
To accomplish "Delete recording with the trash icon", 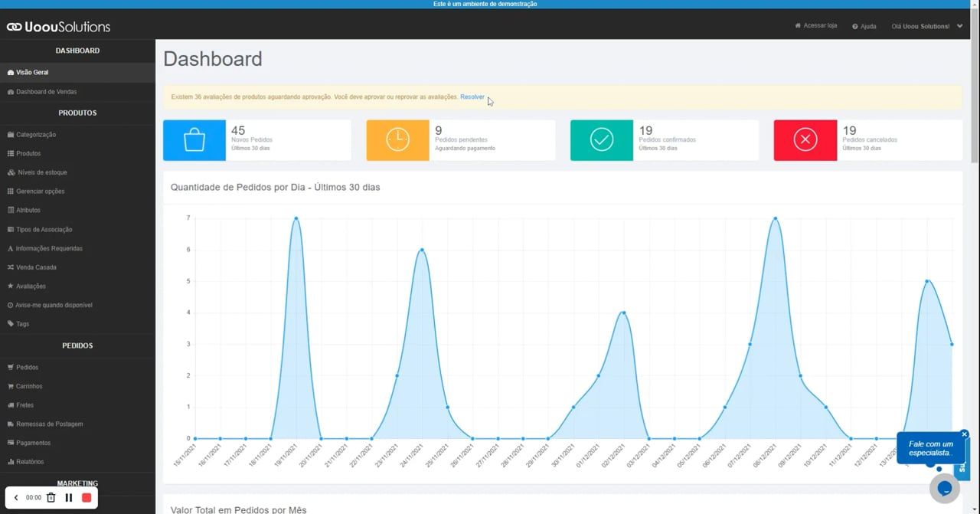I will [51, 498].
